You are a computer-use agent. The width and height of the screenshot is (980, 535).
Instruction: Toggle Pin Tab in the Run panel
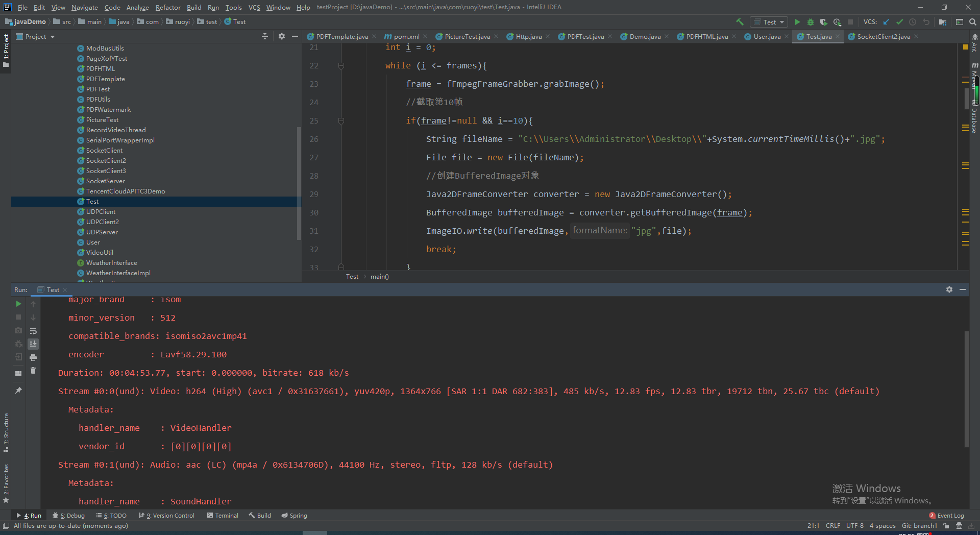tap(18, 391)
